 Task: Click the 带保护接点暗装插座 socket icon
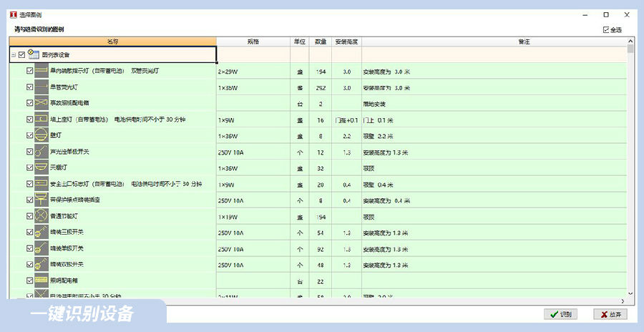point(42,200)
